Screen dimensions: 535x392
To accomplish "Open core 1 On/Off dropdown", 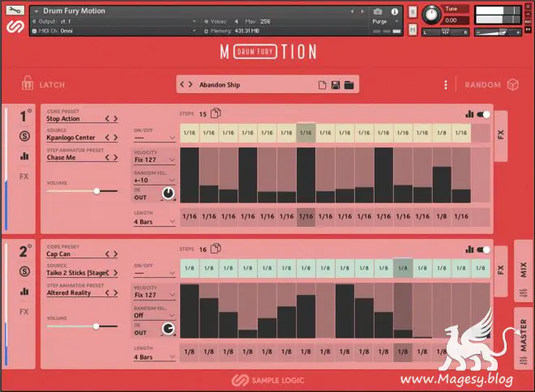I will pyautogui.click(x=154, y=138).
